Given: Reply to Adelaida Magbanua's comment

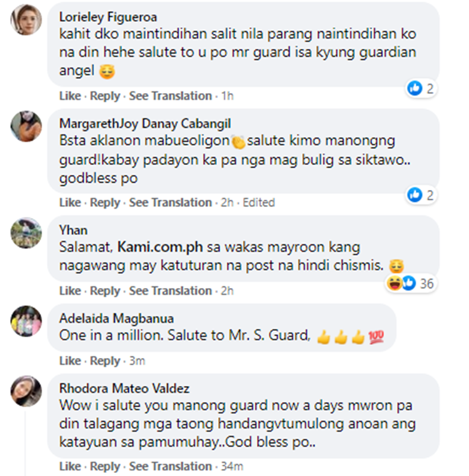Looking at the screenshot, I should [105, 361].
